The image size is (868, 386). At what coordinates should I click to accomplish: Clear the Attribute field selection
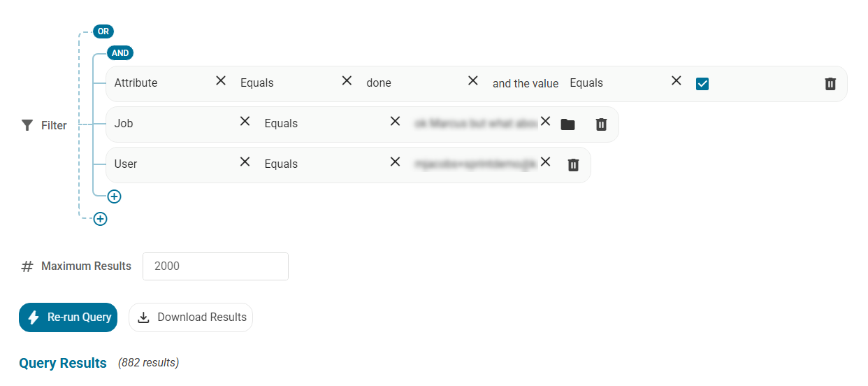221,81
